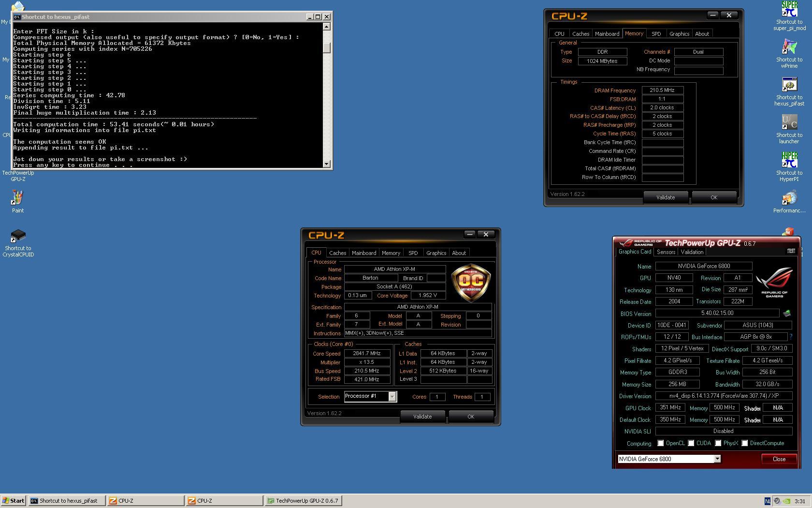The image size is (812, 508).
Task: Switch to SPD tab in CPU-Z CPU window
Action: point(413,253)
